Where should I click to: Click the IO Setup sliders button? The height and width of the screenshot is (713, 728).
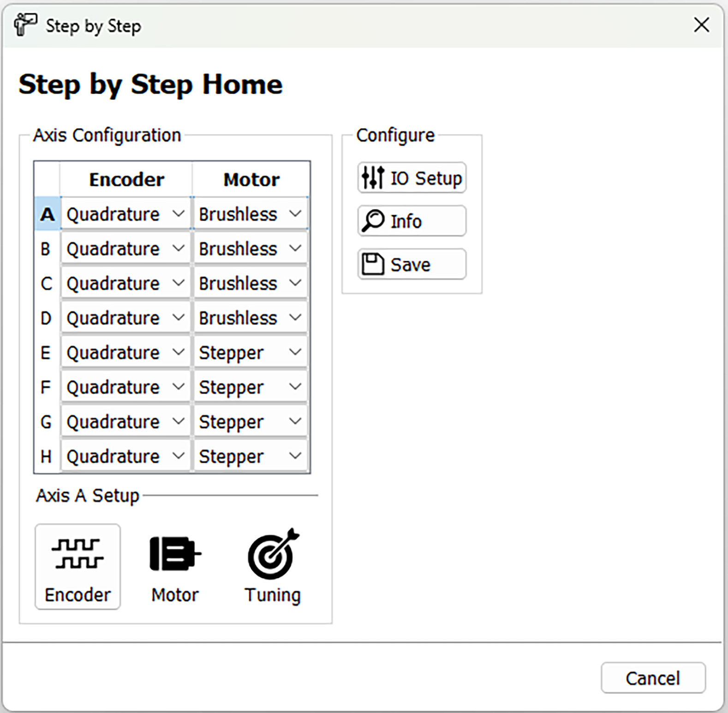point(412,178)
